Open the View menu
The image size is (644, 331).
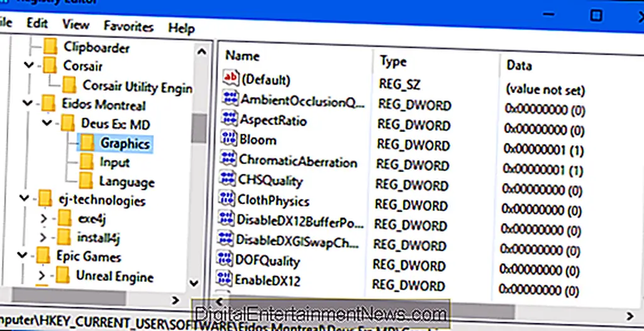75,25
